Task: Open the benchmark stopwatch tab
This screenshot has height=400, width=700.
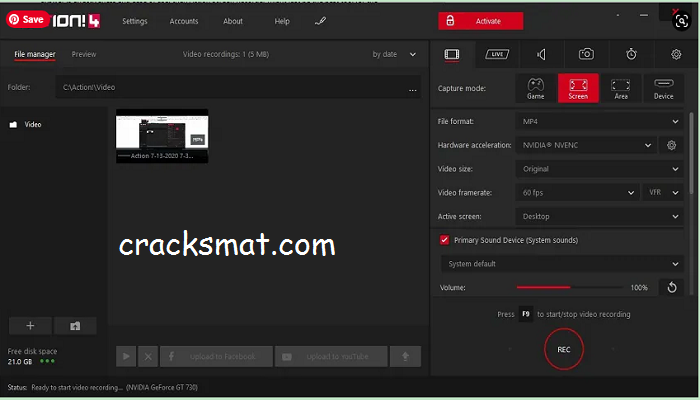Action: click(x=631, y=54)
